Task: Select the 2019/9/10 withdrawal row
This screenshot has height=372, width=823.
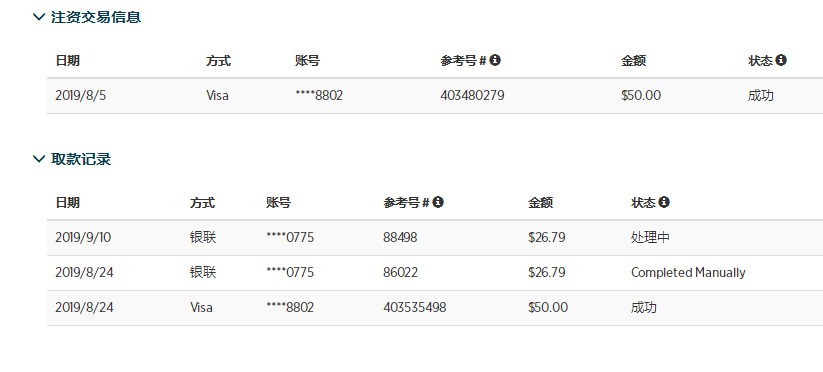Action: [x=435, y=238]
